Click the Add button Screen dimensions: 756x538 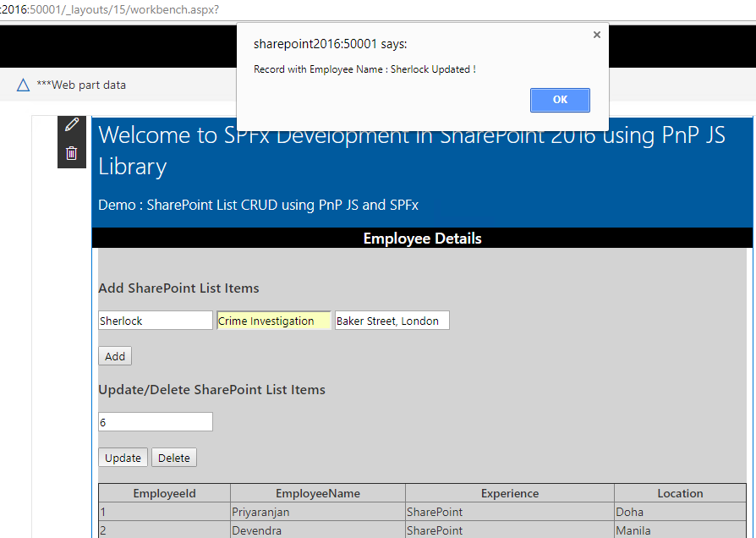[115, 356]
